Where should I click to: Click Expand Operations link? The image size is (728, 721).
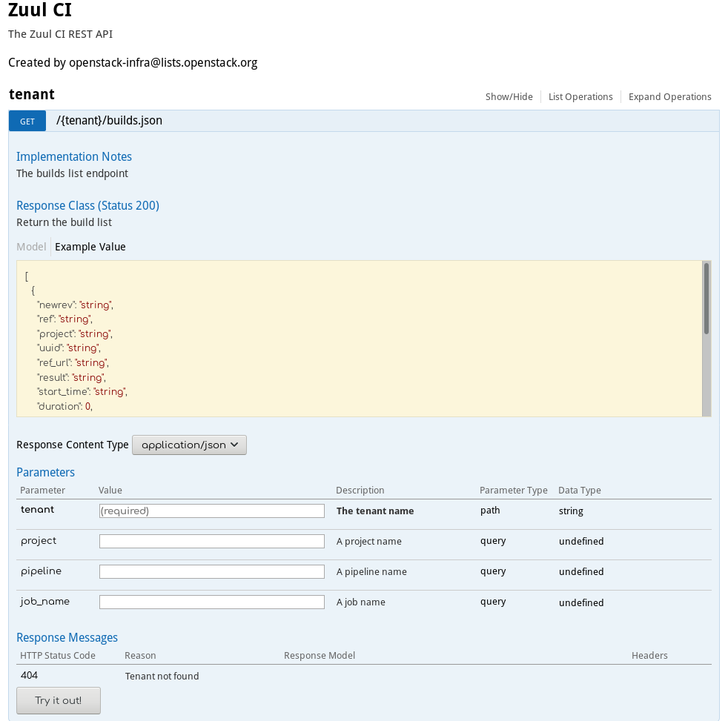pyautogui.click(x=669, y=96)
